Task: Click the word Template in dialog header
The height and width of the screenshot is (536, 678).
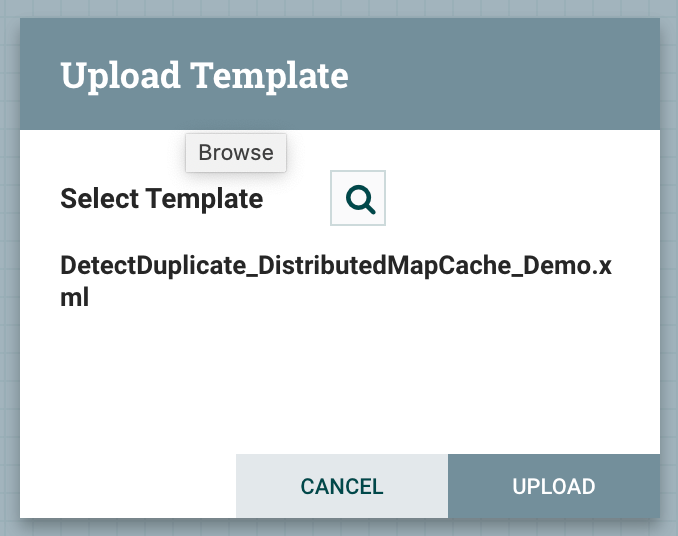Action: click(x=269, y=76)
